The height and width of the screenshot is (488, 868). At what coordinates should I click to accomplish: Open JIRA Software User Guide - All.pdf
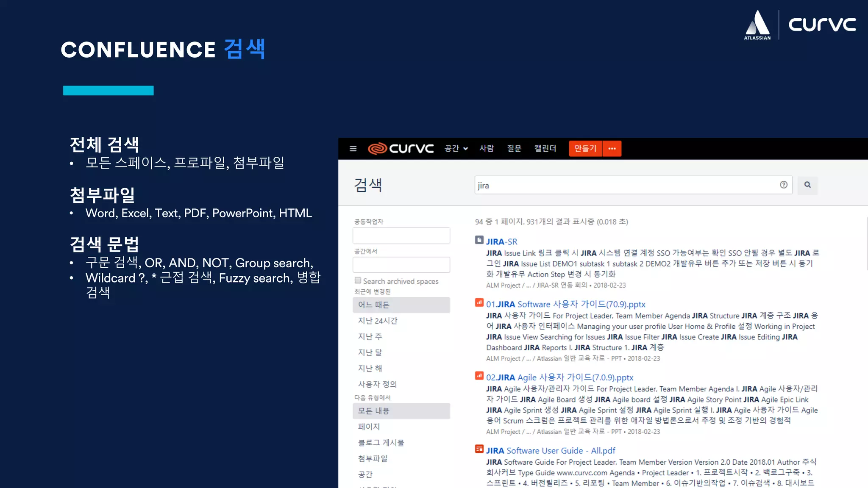coord(551,451)
